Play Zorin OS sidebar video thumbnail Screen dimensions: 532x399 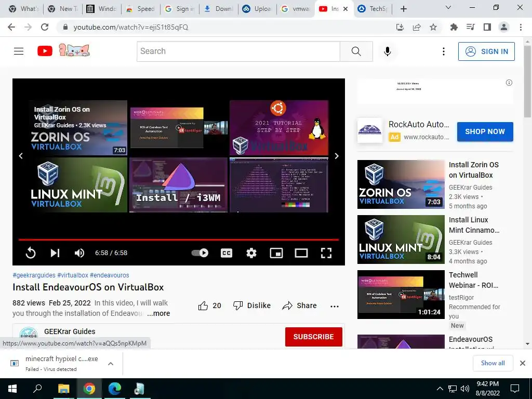tap(401, 184)
